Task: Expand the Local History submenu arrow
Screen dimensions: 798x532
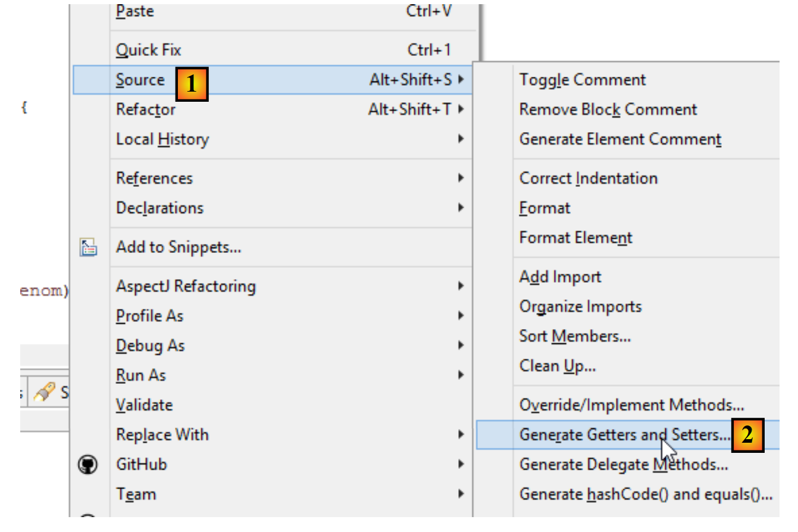Action: point(461,139)
